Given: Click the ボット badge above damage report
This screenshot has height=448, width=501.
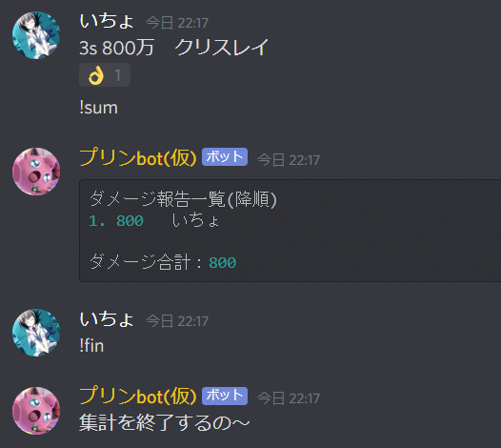Looking at the screenshot, I should pyautogui.click(x=225, y=156).
